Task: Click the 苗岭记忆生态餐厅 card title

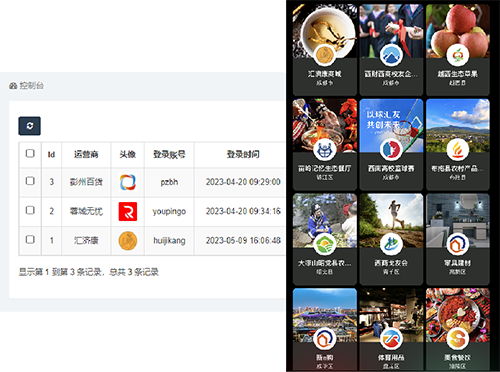Action: point(324,168)
